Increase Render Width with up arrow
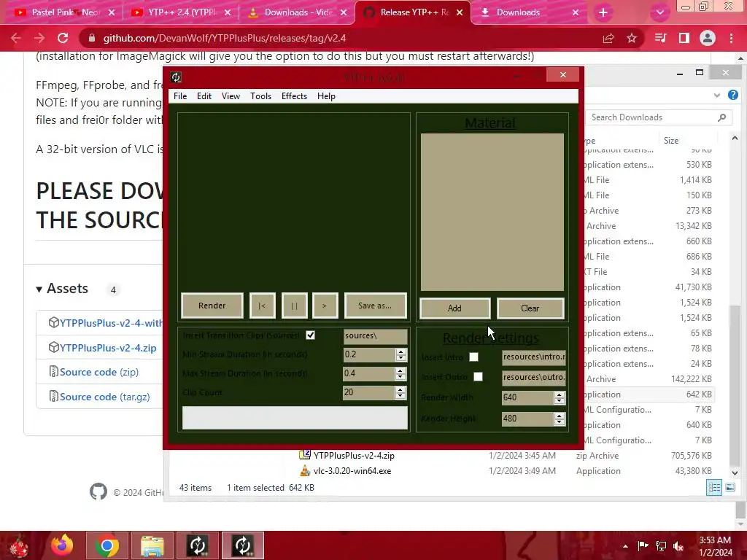Screen dimensions: 747x560 pyautogui.click(x=560, y=394)
